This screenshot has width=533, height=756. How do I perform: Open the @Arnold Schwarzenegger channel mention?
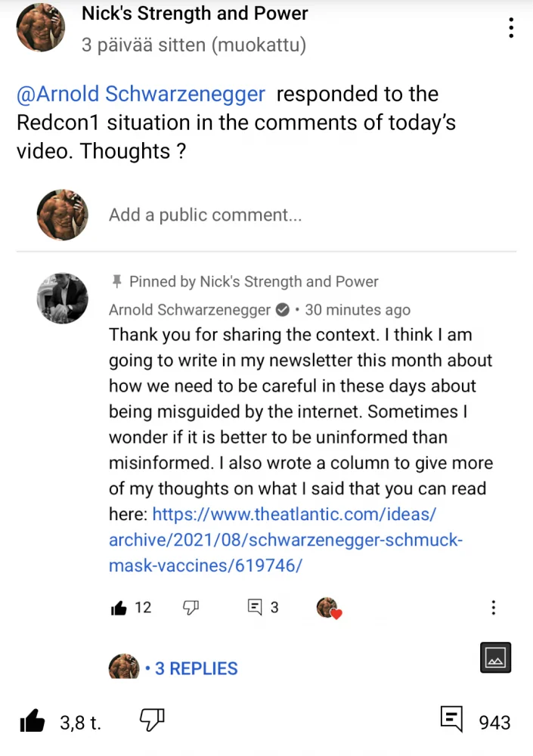141,94
